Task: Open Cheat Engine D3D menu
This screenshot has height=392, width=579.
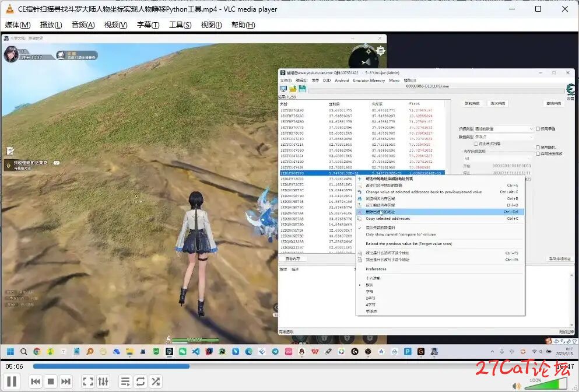Action: point(327,80)
